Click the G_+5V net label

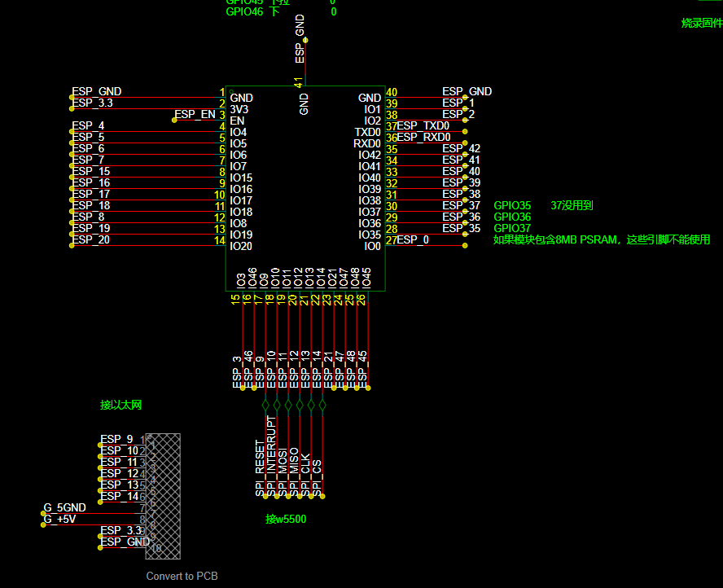[x=59, y=520]
